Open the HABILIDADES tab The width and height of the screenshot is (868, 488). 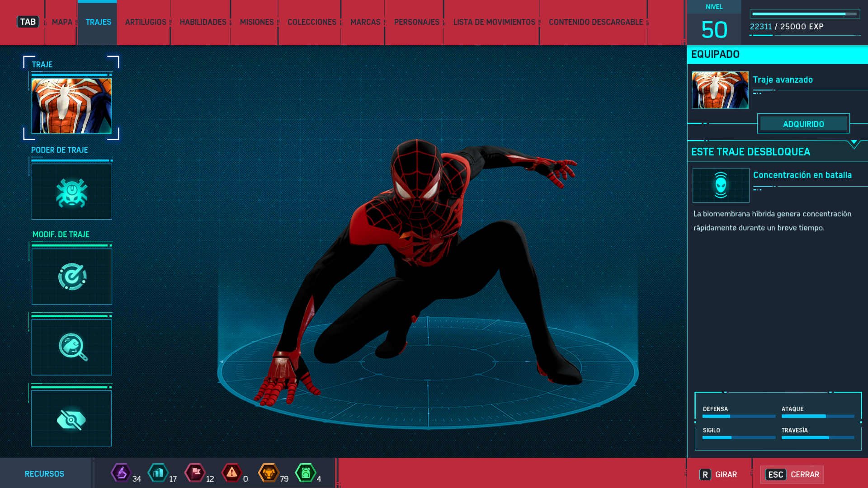click(203, 22)
